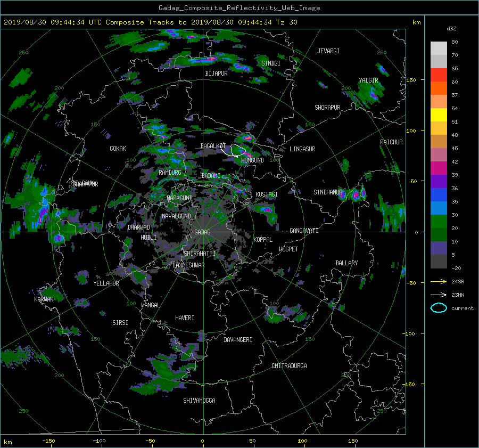Click the HUBLI city label

pyautogui.click(x=148, y=238)
